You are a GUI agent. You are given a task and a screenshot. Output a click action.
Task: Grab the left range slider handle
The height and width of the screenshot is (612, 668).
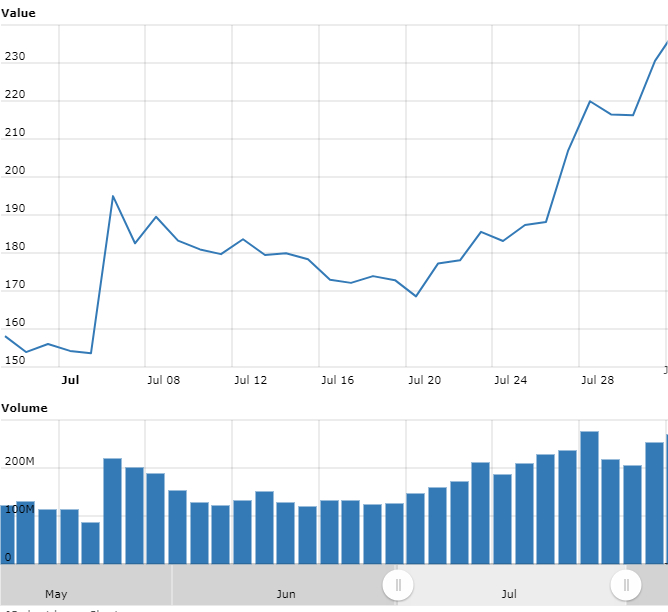tap(398, 585)
